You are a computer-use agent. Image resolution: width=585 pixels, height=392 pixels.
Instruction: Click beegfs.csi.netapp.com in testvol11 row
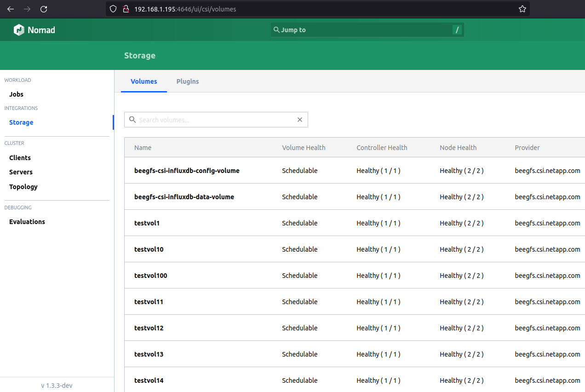tap(548, 302)
